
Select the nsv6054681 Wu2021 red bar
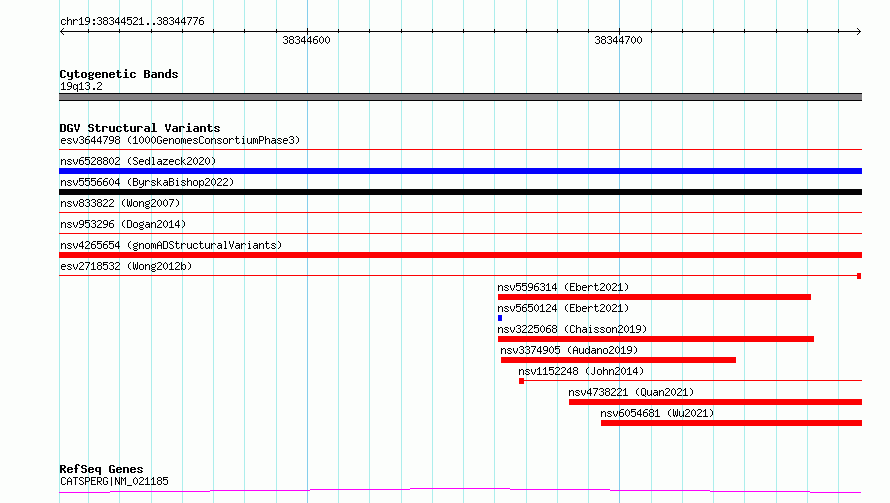point(731,423)
